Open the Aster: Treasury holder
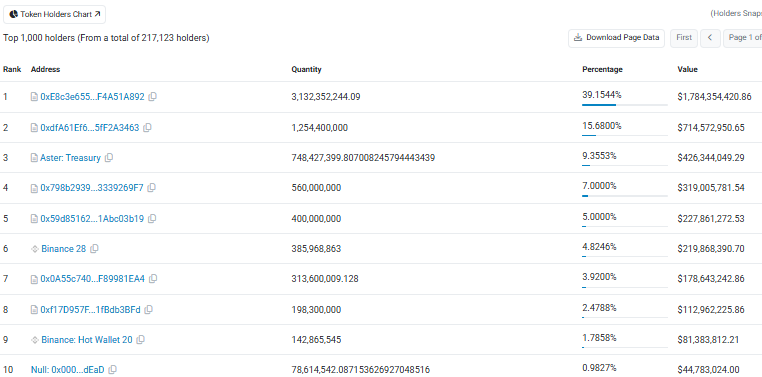 [70, 158]
